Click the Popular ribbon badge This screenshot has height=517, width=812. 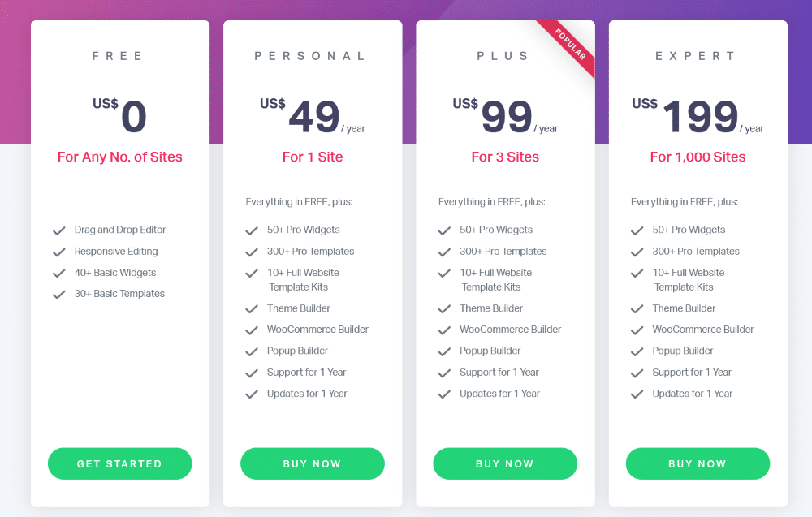570,45
